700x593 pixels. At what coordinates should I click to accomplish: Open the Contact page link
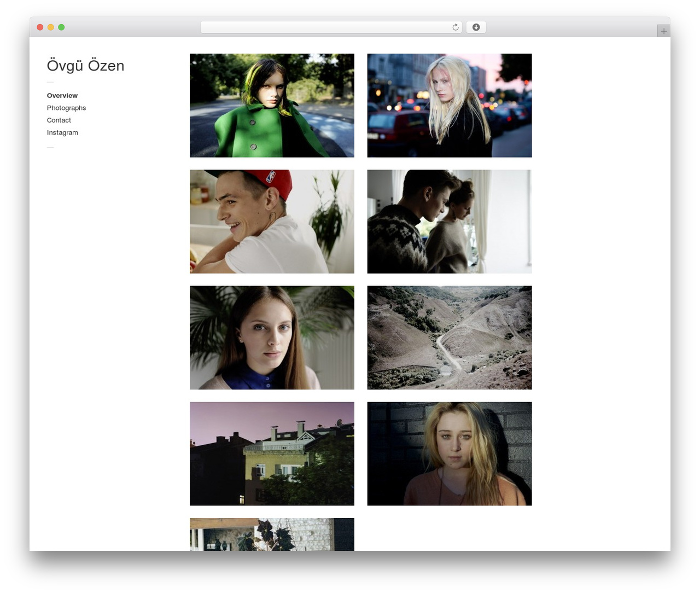click(59, 120)
